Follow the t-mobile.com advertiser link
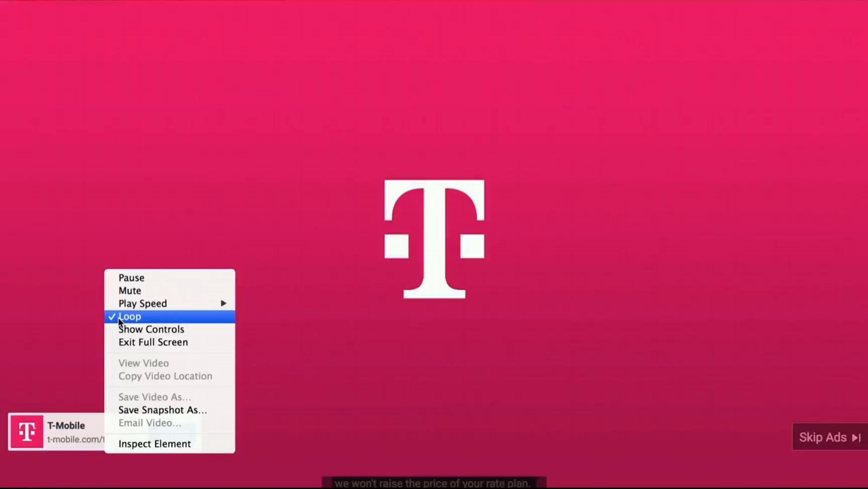Viewport: 868px width, 489px height. coord(76,440)
